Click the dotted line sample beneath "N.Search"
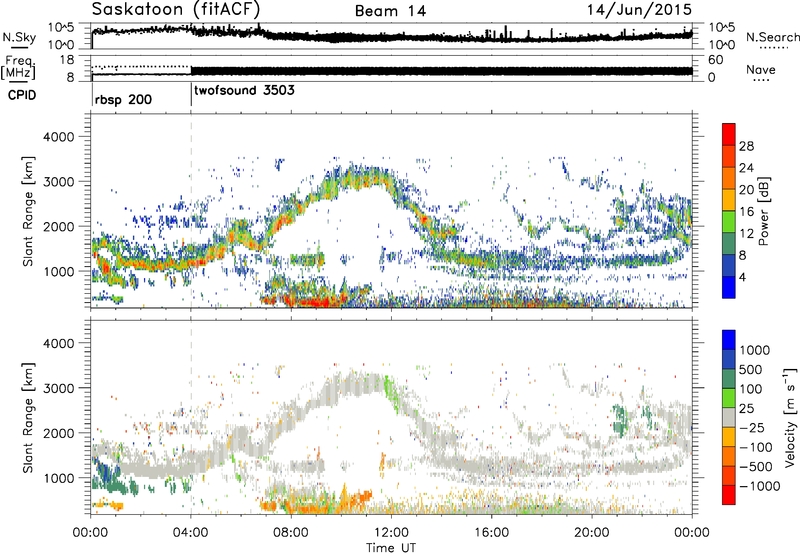The width and height of the screenshot is (800, 554). coord(773,48)
